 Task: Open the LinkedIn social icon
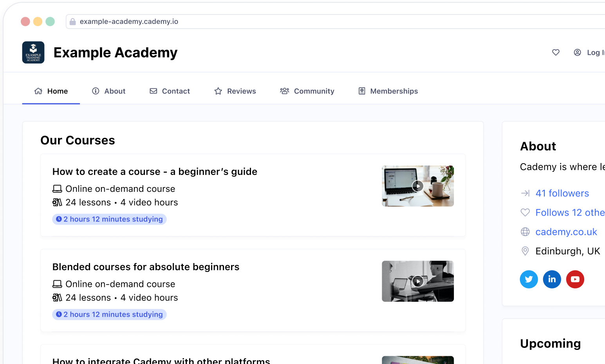click(x=552, y=279)
